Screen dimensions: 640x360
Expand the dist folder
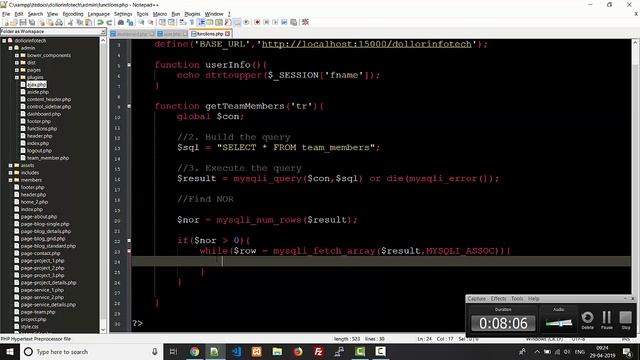17,63
